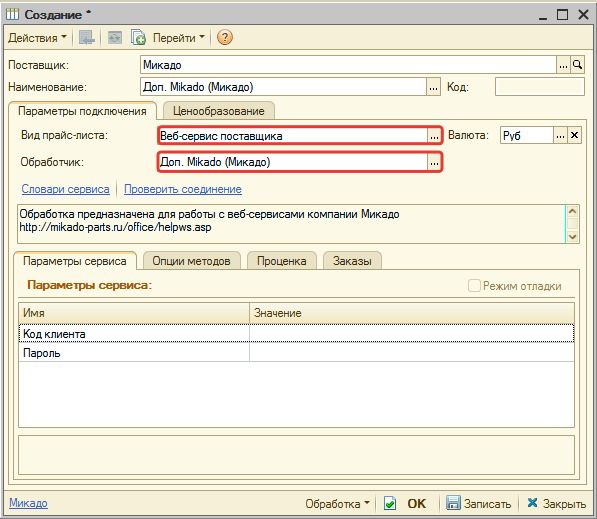Viewport: 597px width, 519px height.
Task: Clear the Валюта field with X button
Action: pyautogui.click(x=575, y=135)
